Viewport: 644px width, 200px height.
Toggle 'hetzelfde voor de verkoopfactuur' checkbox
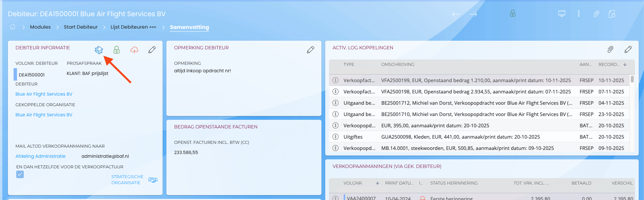point(20,174)
